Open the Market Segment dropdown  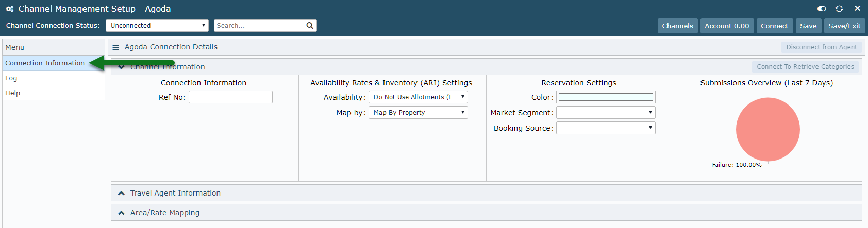[x=606, y=113]
